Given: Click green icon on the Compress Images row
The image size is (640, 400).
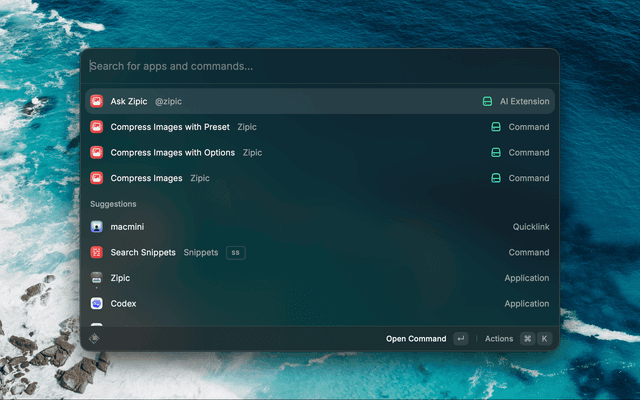Looking at the screenshot, I should tap(496, 178).
